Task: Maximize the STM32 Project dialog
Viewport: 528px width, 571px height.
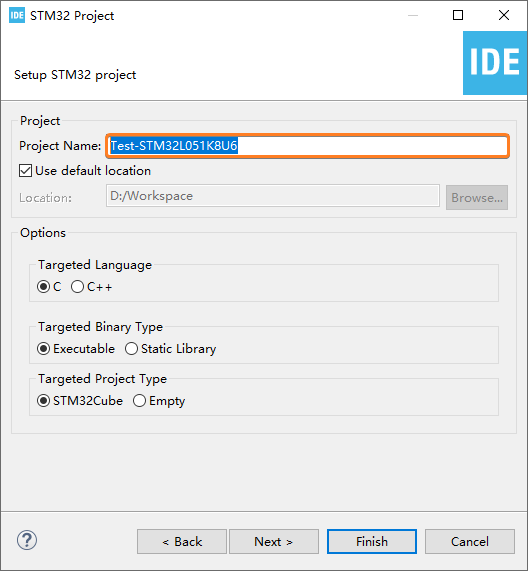Action: click(458, 15)
